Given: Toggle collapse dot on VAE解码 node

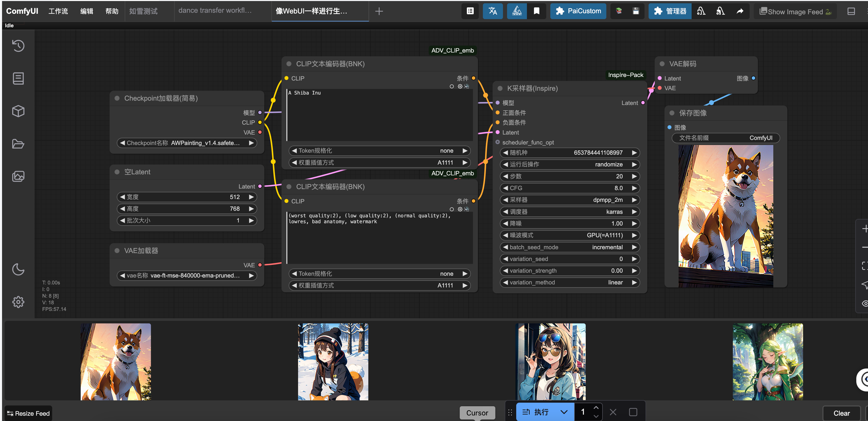Looking at the screenshot, I should tap(662, 64).
